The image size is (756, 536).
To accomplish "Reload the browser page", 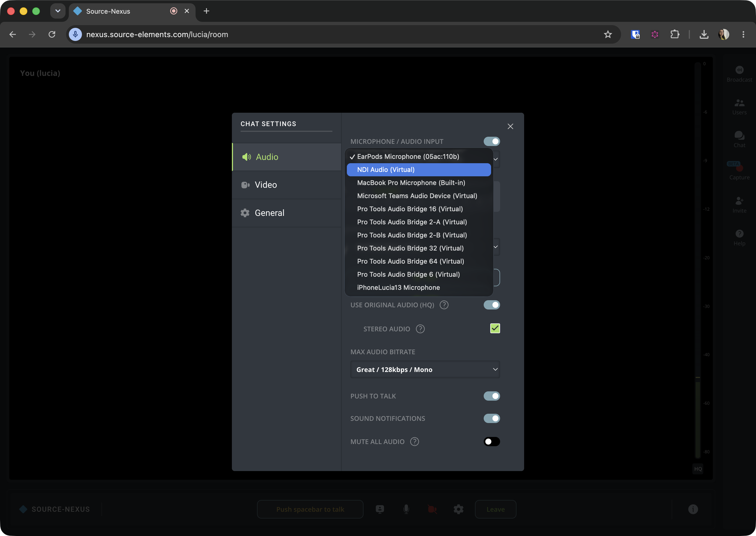I will [52, 34].
